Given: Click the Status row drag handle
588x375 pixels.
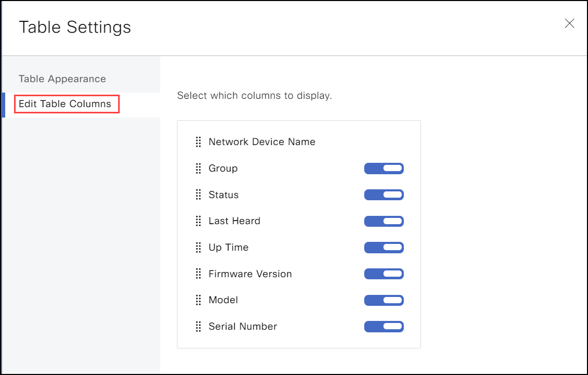Looking at the screenshot, I should tap(198, 195).
